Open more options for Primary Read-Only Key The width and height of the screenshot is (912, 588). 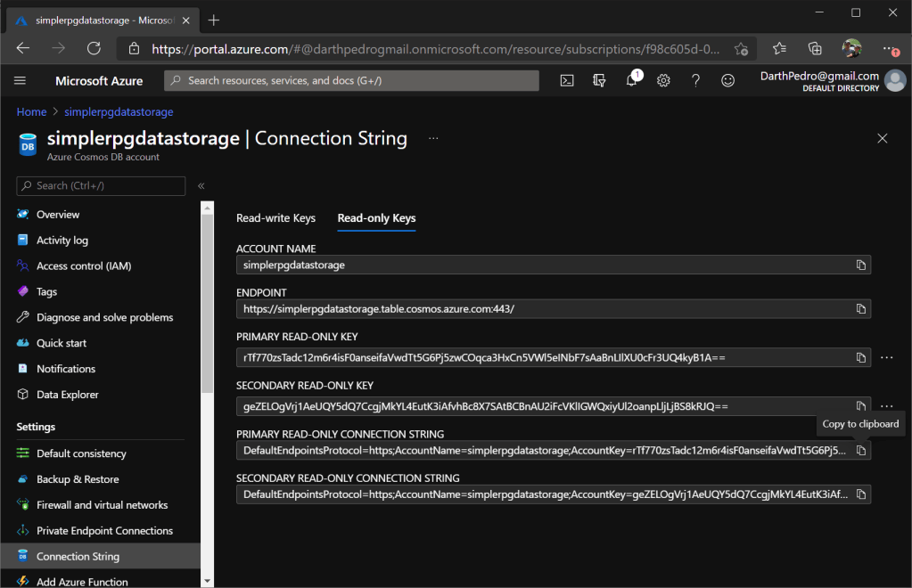point(886,357)
